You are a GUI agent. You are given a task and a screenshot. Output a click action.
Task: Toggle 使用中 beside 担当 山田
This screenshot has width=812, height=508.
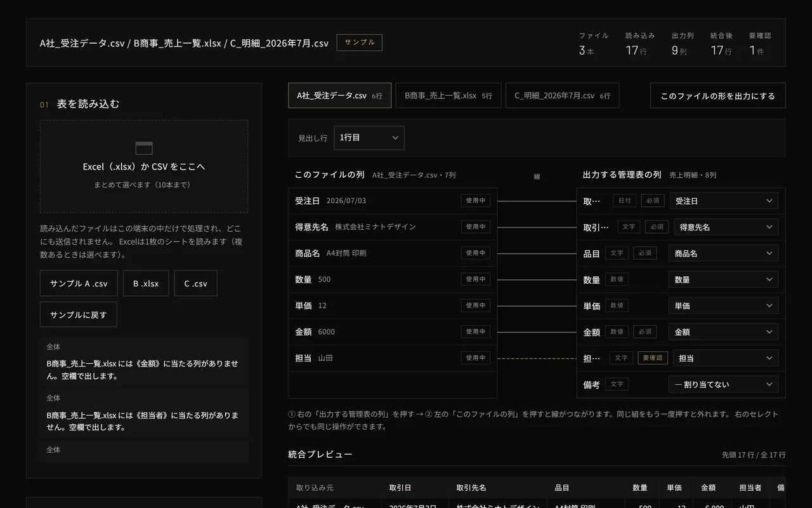click(x=476, y=358)
